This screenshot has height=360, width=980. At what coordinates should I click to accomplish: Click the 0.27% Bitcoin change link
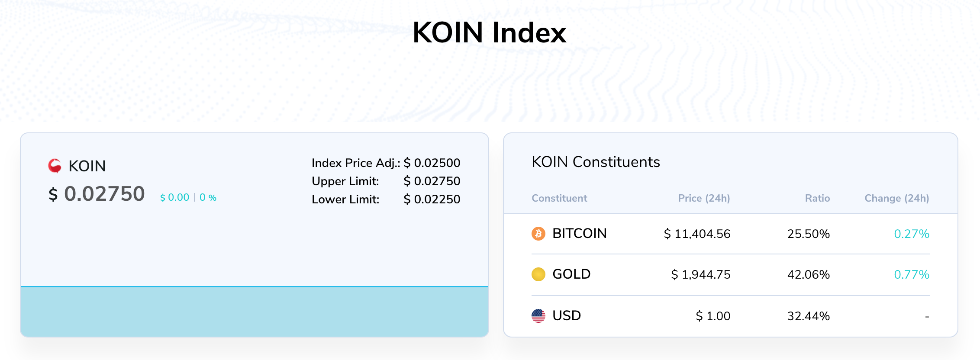pos(911,234)
